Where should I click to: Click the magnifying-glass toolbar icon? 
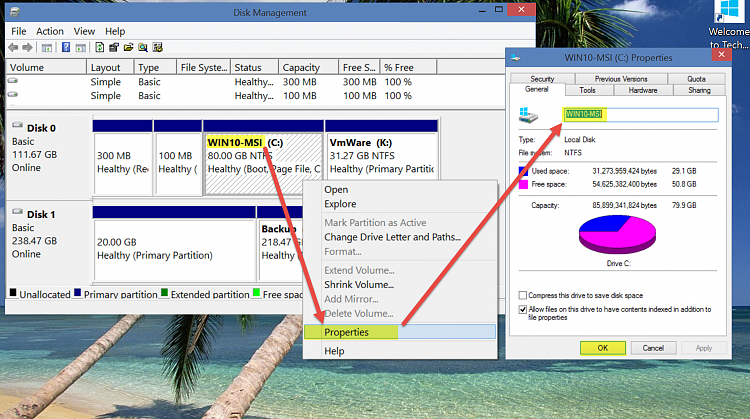click(143, 47)
